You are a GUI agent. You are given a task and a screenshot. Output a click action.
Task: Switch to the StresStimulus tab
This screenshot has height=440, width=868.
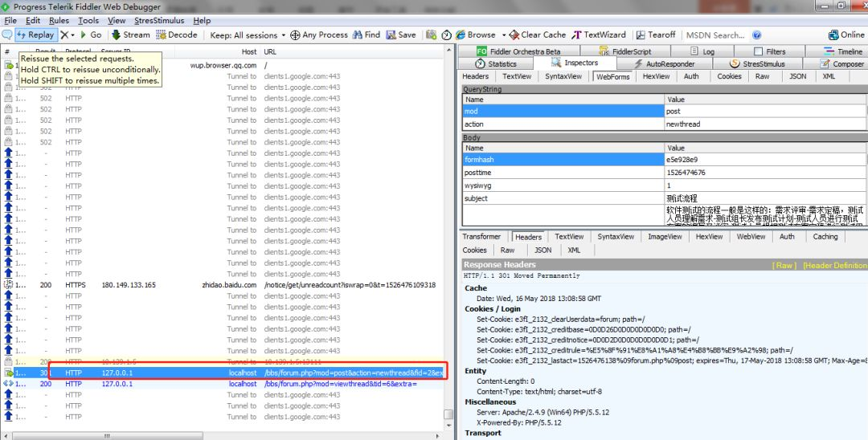pos(757,64)
